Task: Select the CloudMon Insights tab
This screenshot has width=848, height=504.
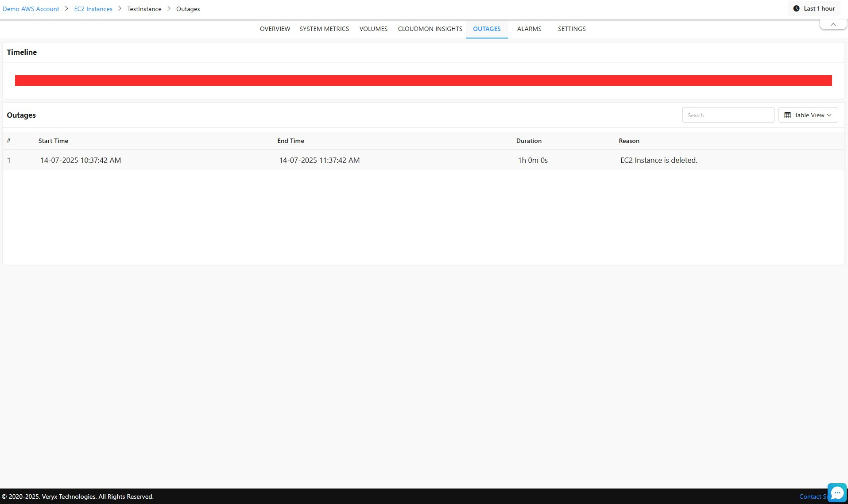Action: pos(430,29)
